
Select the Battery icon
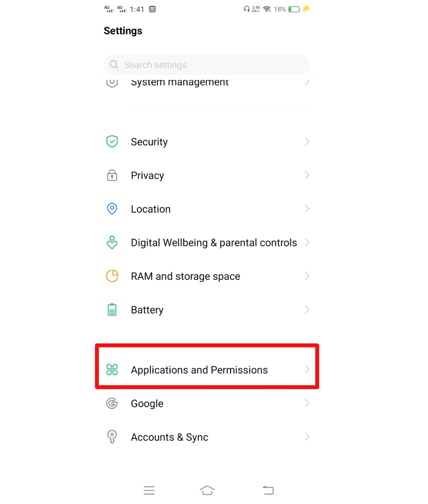pos(112,309)
